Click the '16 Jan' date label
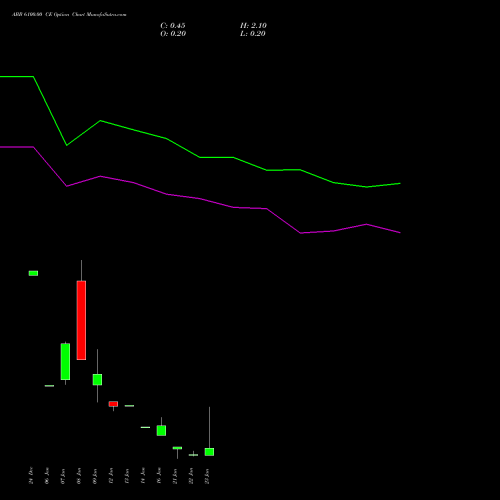Screen dimensions: 500x500 [159, 476]
